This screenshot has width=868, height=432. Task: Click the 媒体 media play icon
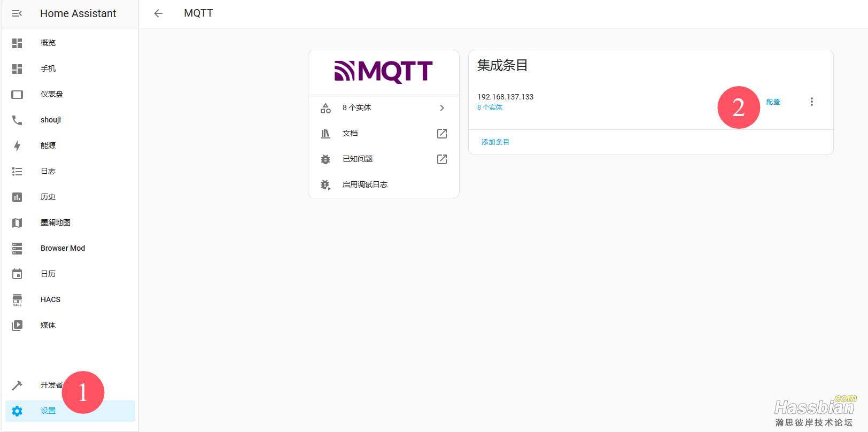click(x=17, y=326)
